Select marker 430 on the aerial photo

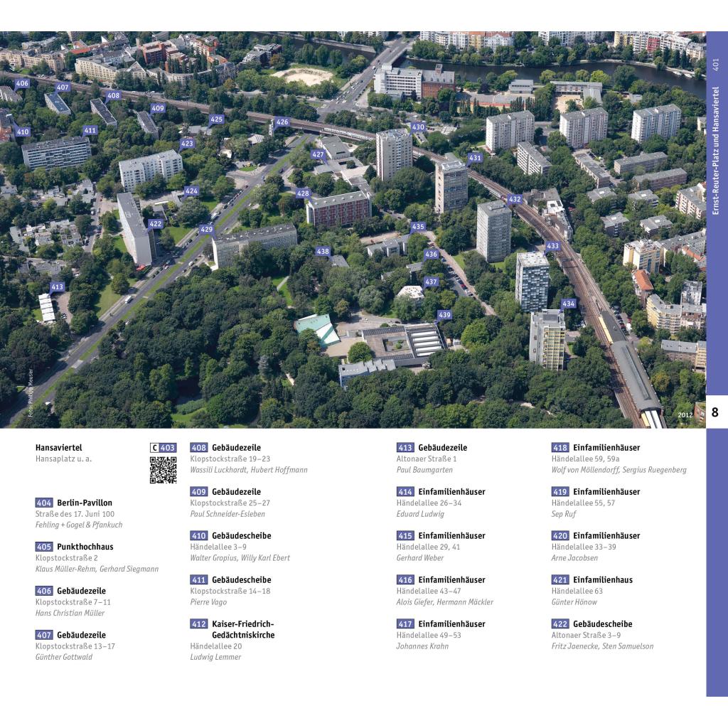coord(418,127)
